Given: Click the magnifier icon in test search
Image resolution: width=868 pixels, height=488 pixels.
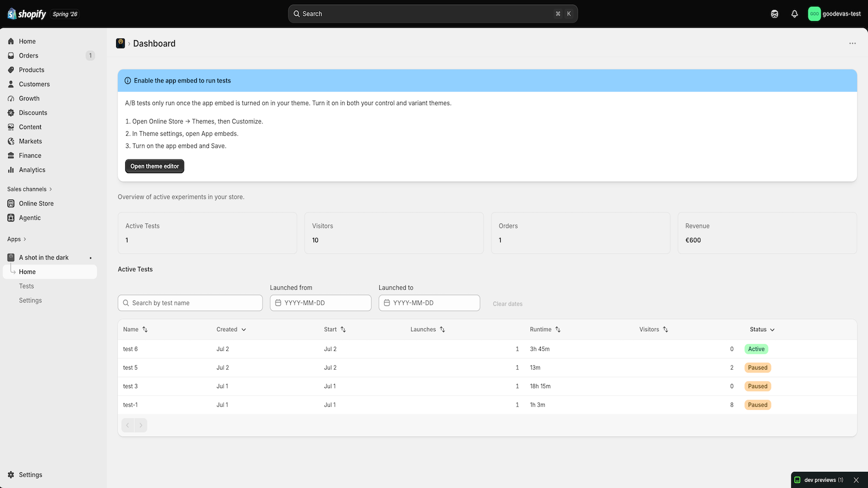Looking at the screenshot, I should (126, 303).
